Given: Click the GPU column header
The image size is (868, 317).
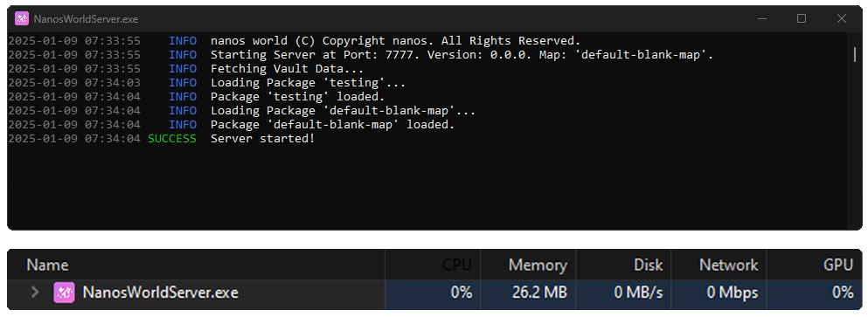Looking at the screenshot, I should (838, 265).
